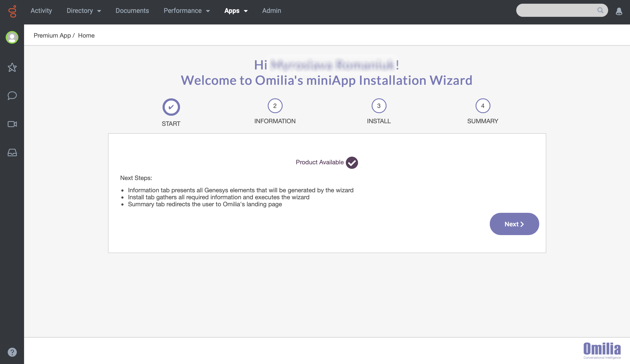Viewport: 630px width, 364px height.
Task: Open the help question mark icon
Action: click(x=12, y=352)
